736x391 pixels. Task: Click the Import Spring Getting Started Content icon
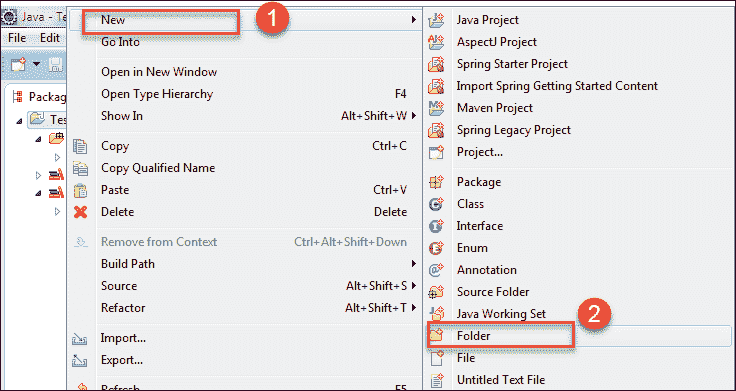click(437, 86)
